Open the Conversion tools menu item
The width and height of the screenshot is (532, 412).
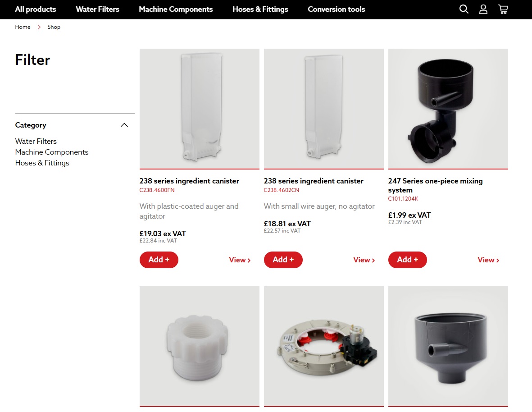click(x=336, y=9)
